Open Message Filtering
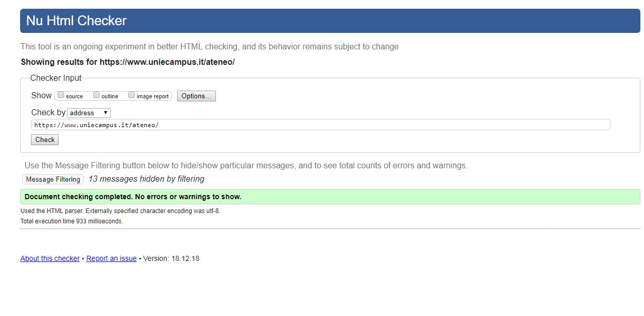Image resolution: width=644 pixels, height=316 pixels. pos(53,180)
